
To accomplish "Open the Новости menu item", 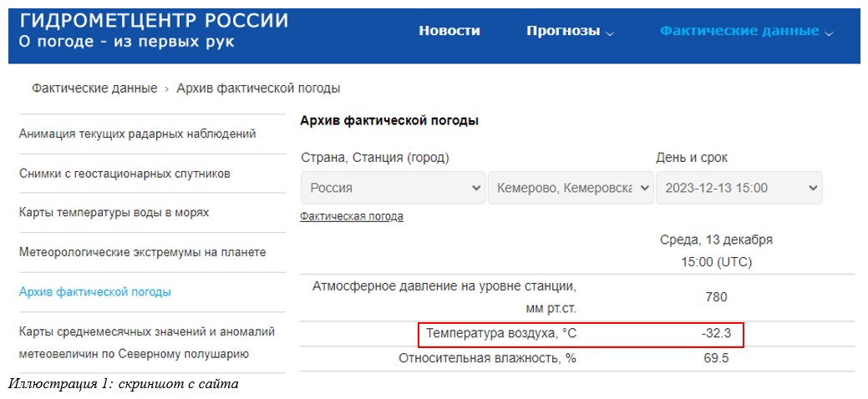I will pos(449,31).
